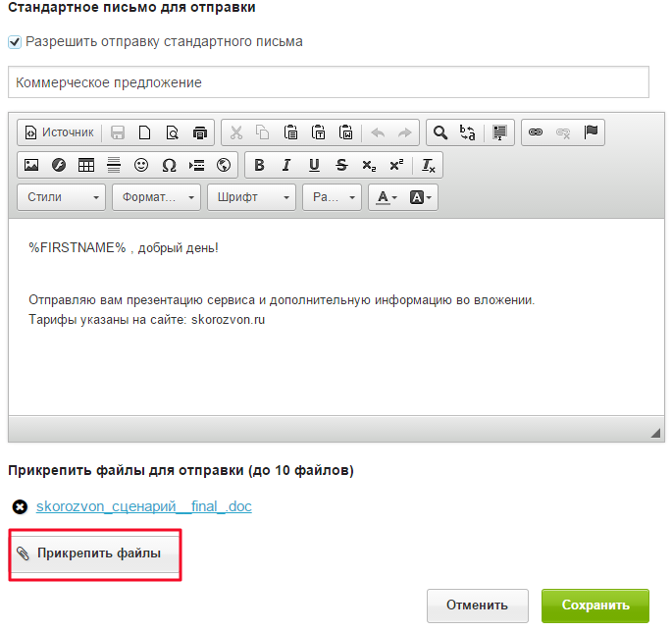Open the font size (Ра...) dropdown
Image resolution: width=672 pixels, height=632 pixels.
click(x=333, y=197)
